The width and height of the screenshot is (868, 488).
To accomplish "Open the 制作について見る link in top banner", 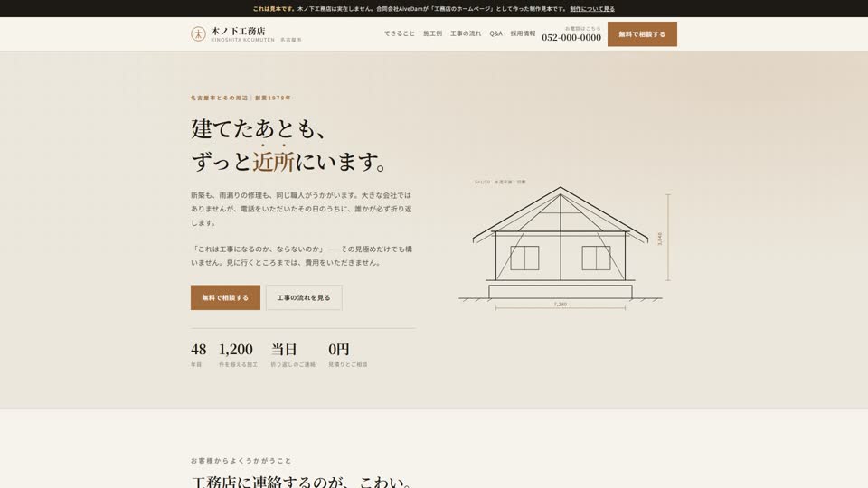I will (x=591, y=9).
